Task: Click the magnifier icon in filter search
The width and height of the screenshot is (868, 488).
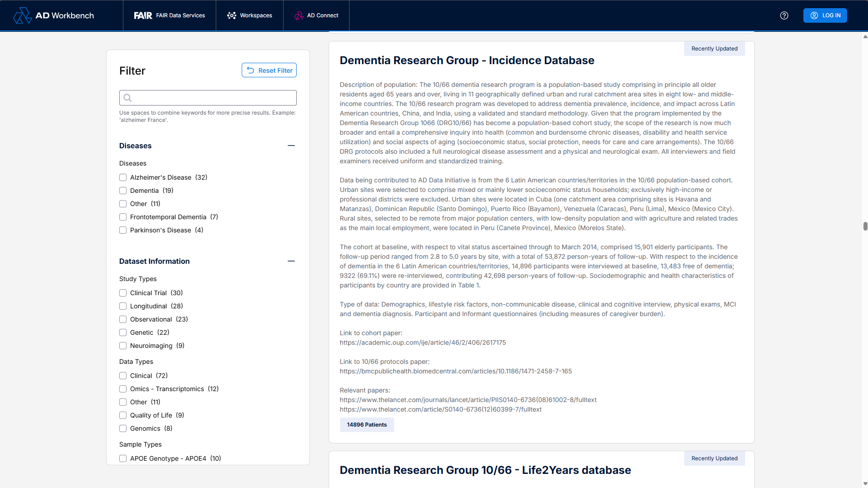Action: 128,98
